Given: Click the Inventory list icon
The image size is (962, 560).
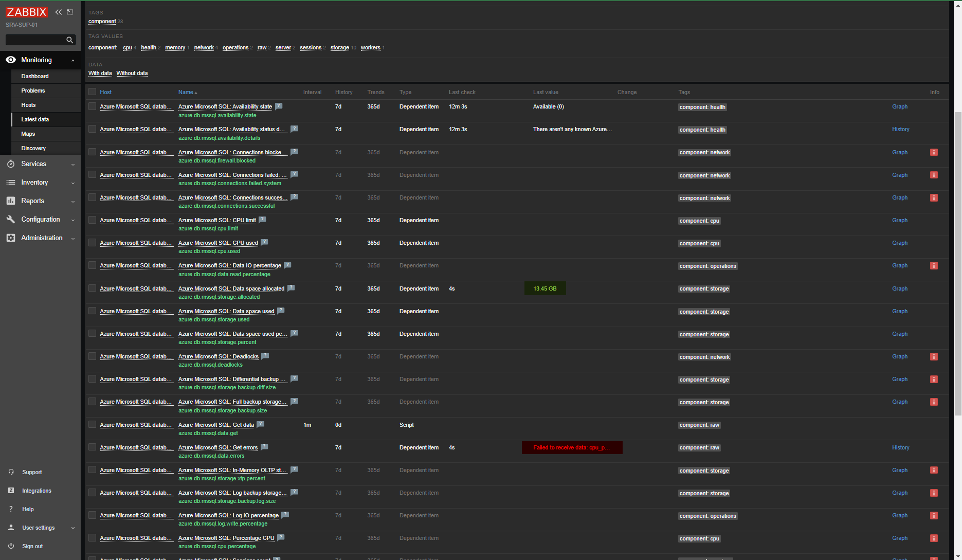Looking at the screenshot, I should pos(10,182).
